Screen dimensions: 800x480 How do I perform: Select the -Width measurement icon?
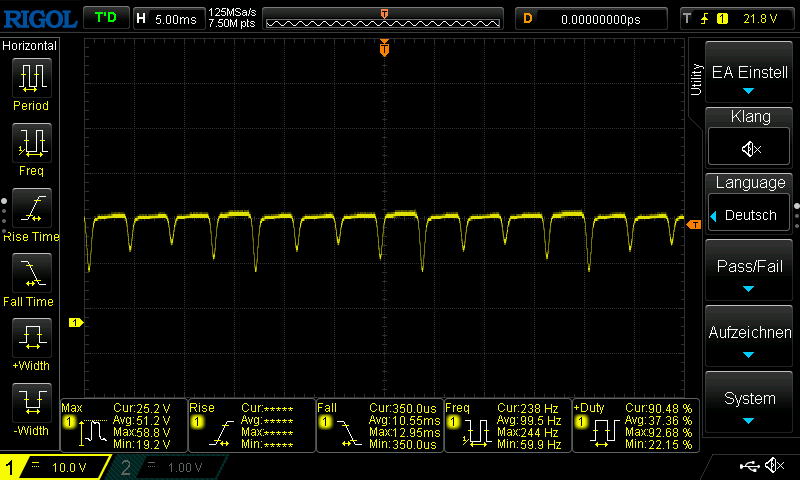click(32, 402)
